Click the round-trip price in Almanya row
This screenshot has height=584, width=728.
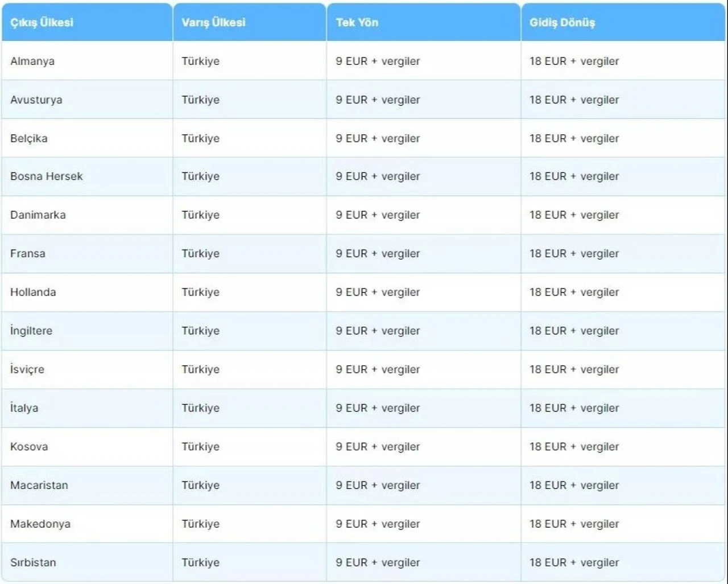click(574, 61)
